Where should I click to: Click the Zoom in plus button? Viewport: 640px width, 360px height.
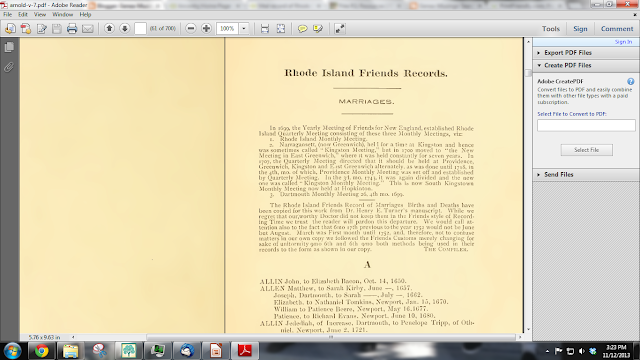(x=206, y=29)
